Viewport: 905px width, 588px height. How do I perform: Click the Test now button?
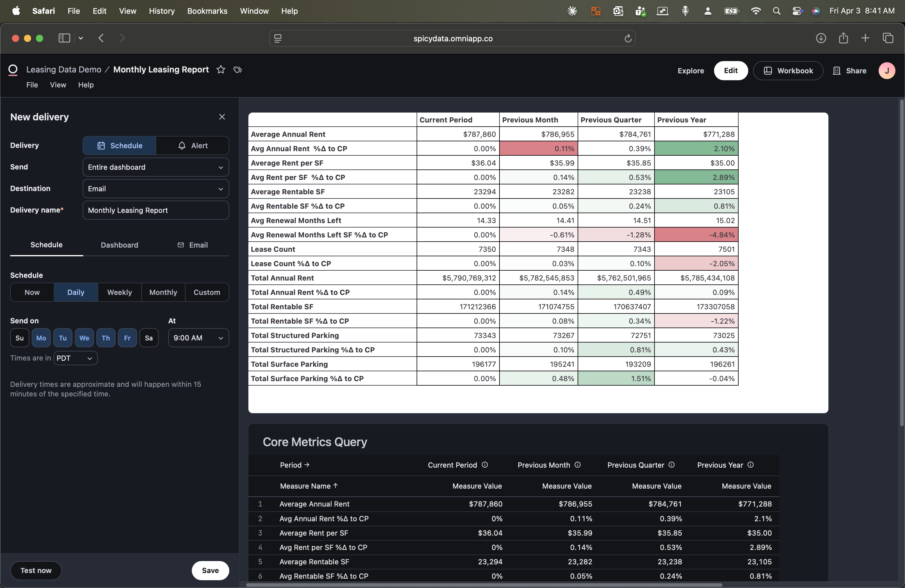click(x=36, y=571)
